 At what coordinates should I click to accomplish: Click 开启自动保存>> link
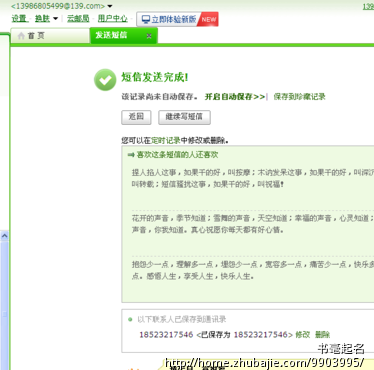pos(235,97)
